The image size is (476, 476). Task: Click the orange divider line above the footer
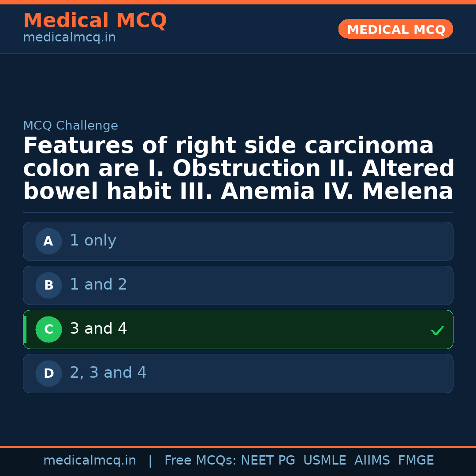(238, 446)
